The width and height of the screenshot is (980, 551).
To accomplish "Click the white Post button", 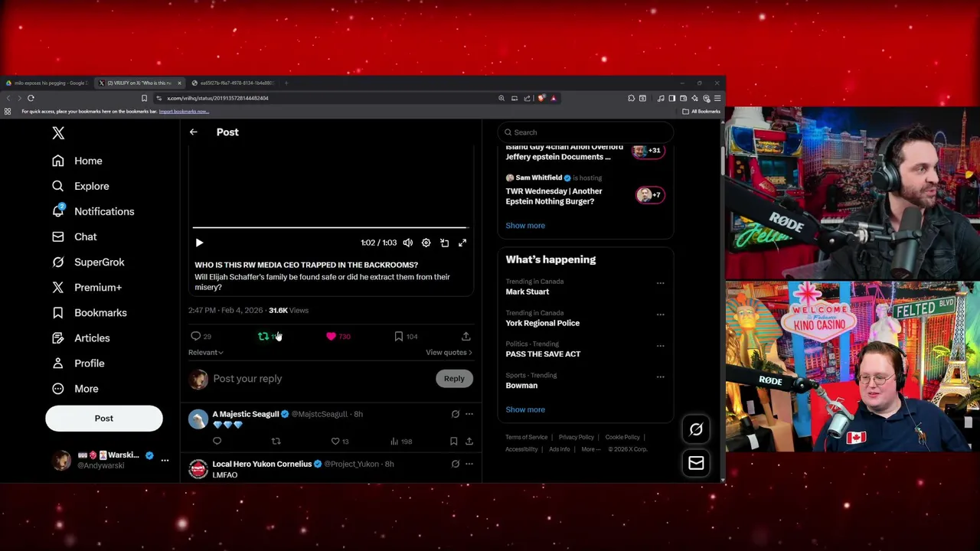I will click(104, 418).
